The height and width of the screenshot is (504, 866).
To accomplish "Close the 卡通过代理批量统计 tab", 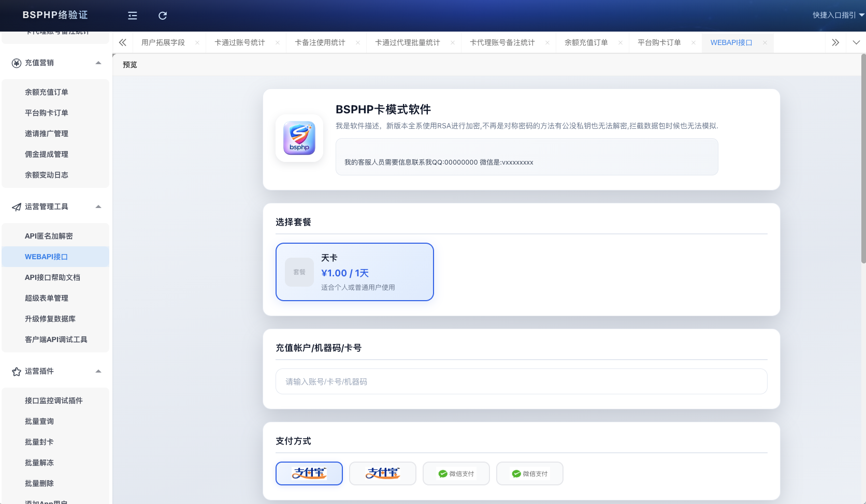I will coord(453,42).
